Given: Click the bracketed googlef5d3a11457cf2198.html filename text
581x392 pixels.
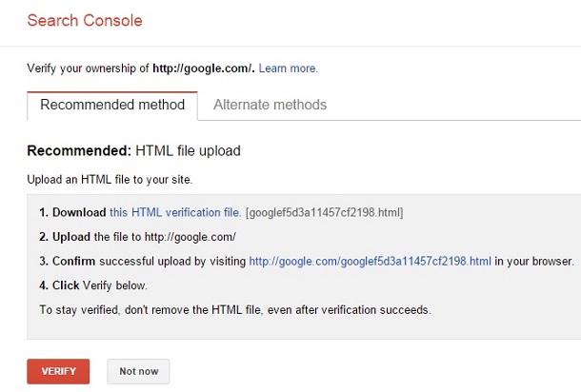Looking at the screenshot, I should [325, 212].
